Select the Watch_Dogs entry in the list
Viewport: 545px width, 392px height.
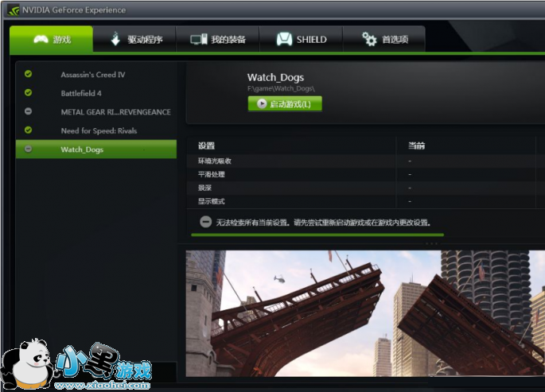tap(96, 149)
